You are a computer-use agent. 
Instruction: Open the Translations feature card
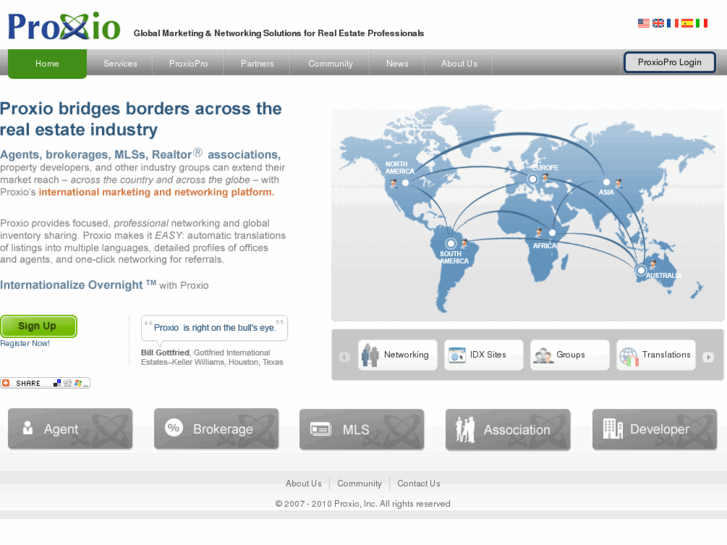point(656,355)
